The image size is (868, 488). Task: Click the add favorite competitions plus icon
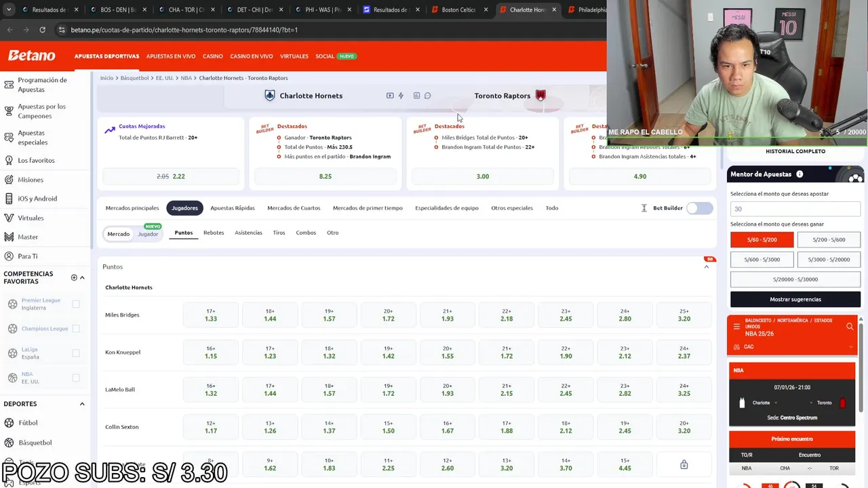click(x=74, y=277)
